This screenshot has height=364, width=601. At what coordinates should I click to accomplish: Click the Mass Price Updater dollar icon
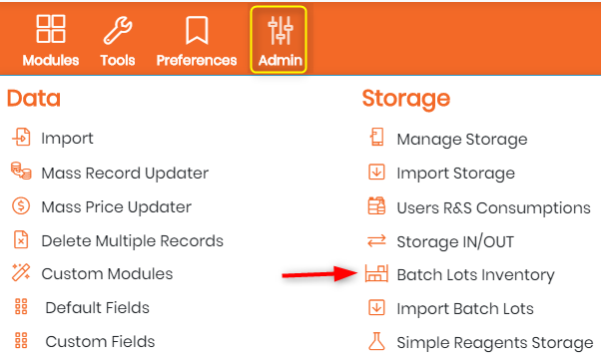[21, 205]
